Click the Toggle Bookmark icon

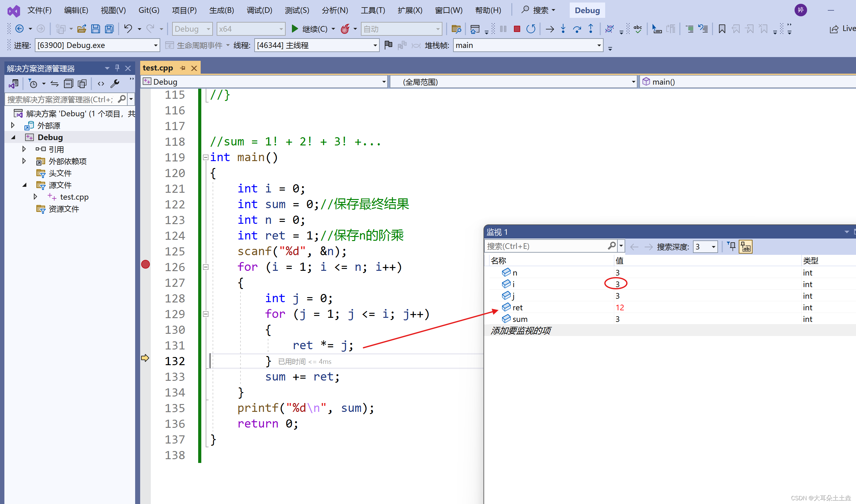click(x=722, y=29)
